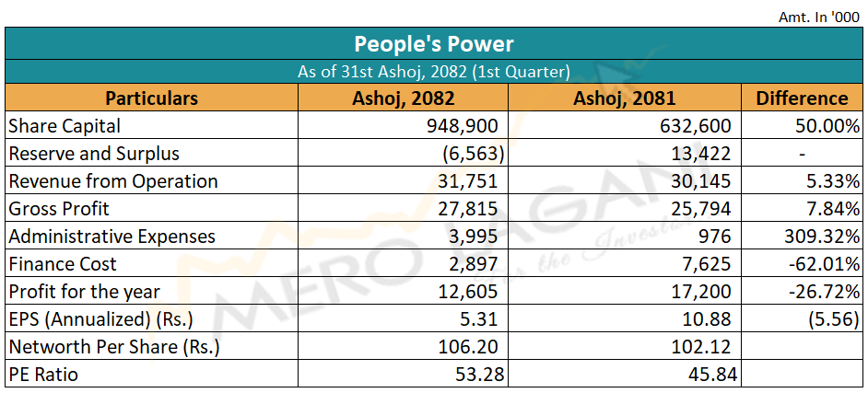The image size is (868, 393).
Task: Click the Reserve and Surplus row label
Action: [93, 153]
